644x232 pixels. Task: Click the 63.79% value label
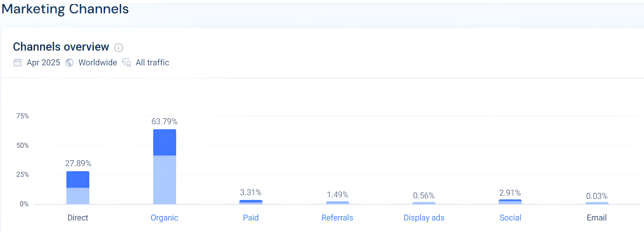pyautogui.click(x=164, y=121)
